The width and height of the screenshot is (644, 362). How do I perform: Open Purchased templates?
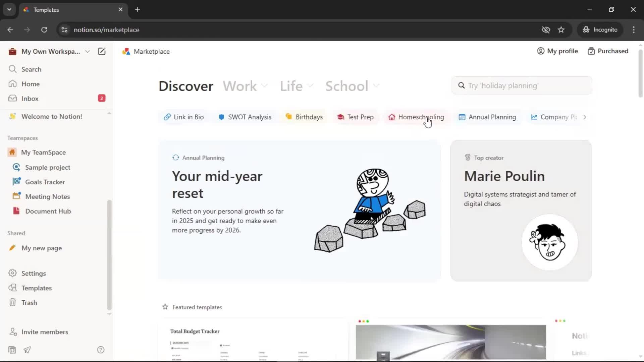tap(608, 51)
